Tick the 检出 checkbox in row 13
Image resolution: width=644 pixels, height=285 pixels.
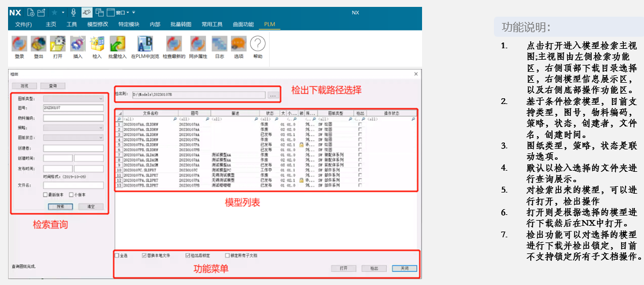360,186
